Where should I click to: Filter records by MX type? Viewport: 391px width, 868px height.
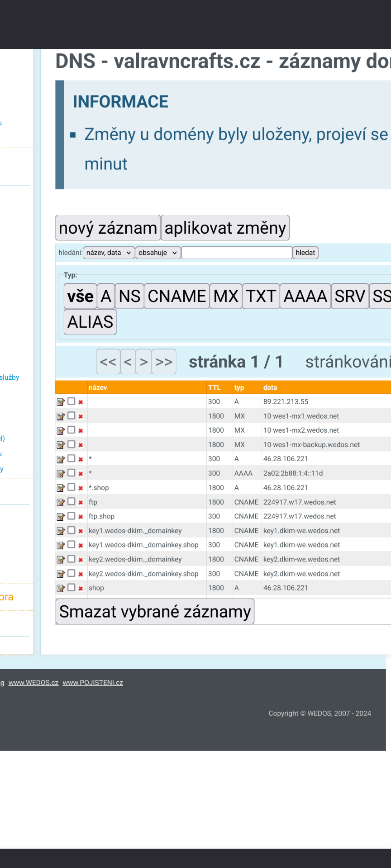pyautogui.click(x=225, y=297)
